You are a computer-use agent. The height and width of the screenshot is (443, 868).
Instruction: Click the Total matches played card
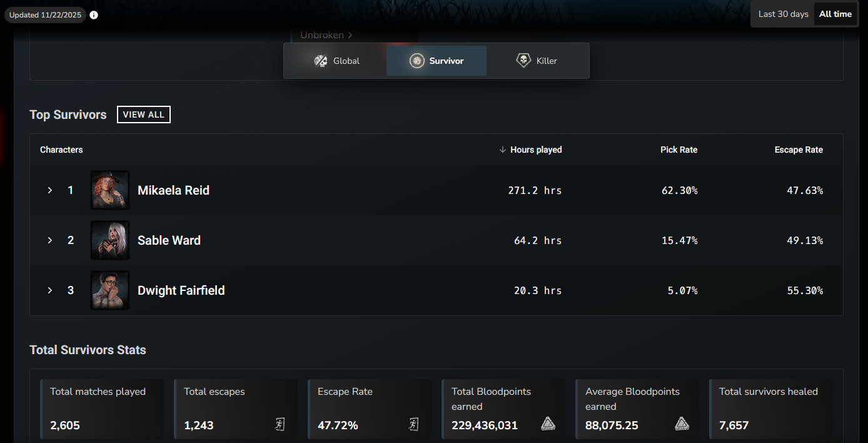point(102,410)
